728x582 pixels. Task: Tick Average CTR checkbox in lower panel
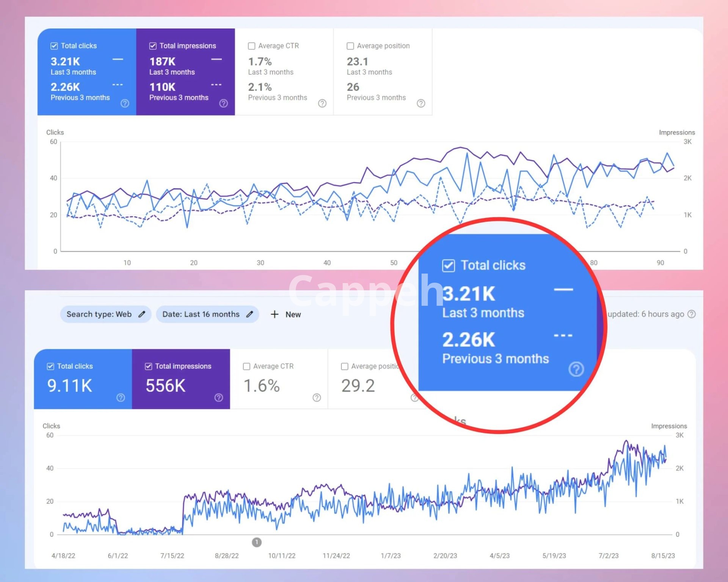(x=246, y=366)
